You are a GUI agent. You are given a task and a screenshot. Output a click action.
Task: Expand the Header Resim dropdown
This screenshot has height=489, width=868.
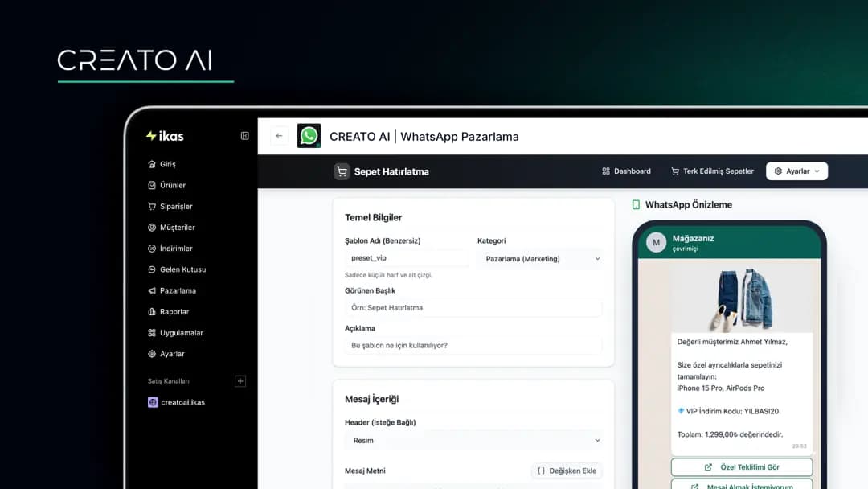pos(473,441)
